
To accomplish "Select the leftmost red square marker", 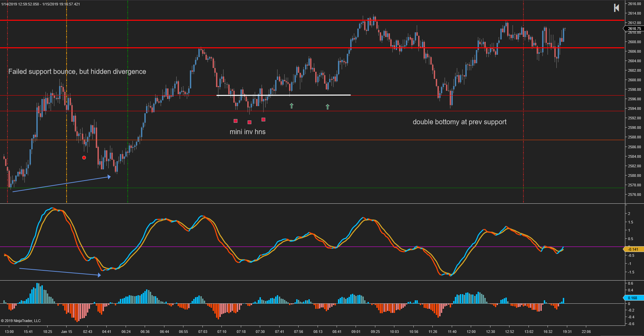I will (235, 121).
